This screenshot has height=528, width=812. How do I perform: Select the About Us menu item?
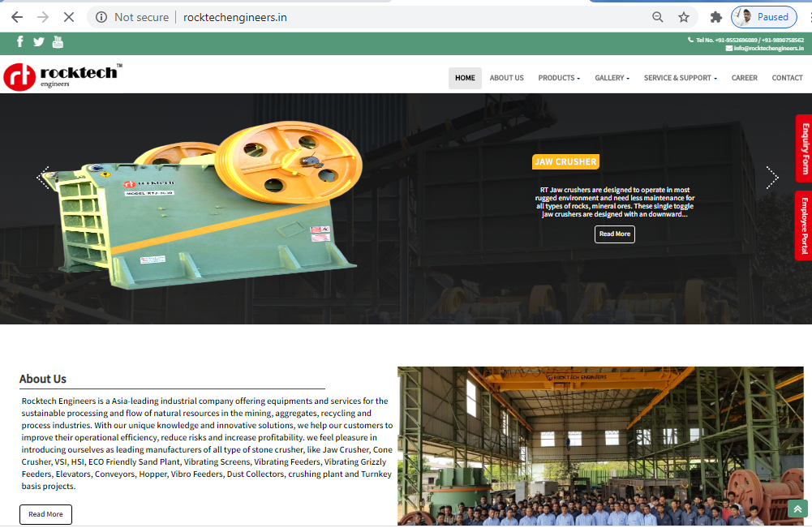click(506, 78)
